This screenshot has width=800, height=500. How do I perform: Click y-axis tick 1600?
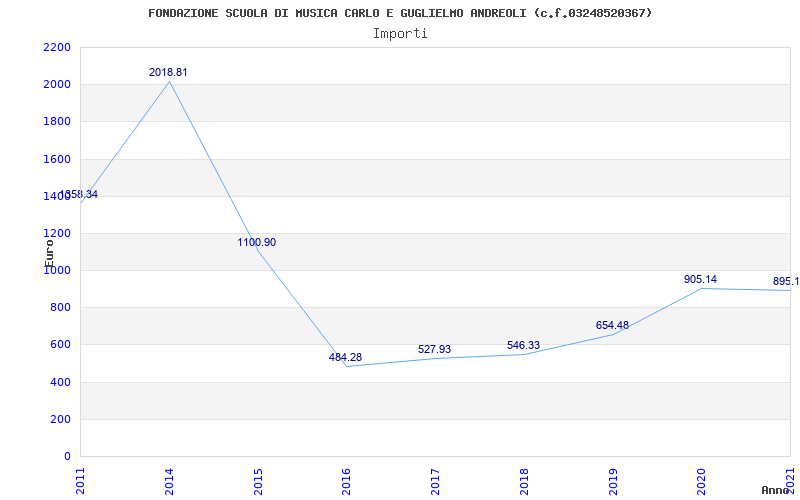pos(57,159)
